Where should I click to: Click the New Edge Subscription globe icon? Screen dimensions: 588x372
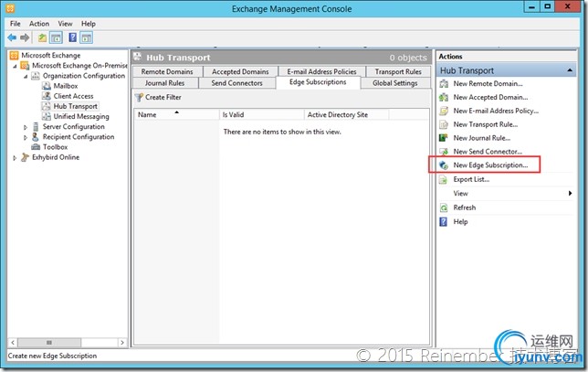pyautogui.click(x=444, y=165)
